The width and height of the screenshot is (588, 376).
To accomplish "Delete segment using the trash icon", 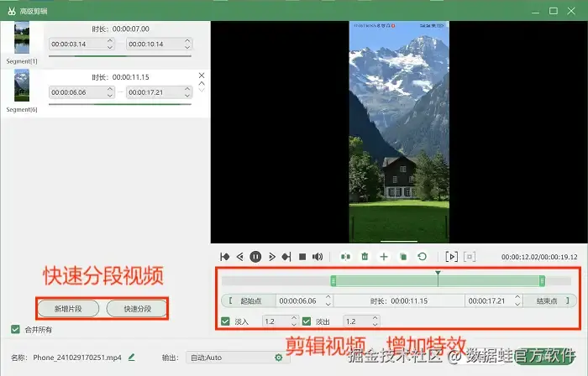I will [x=365, y=257].
